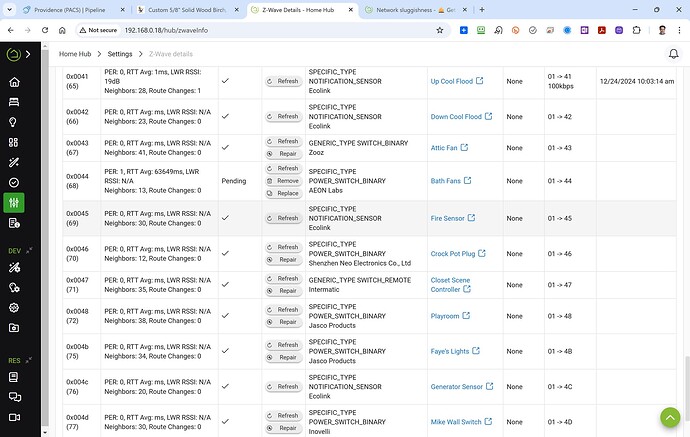690x437 pixels.
Task: Click Refresh for Fire Sensor node 0x0045
Action: tap(283, 218)
